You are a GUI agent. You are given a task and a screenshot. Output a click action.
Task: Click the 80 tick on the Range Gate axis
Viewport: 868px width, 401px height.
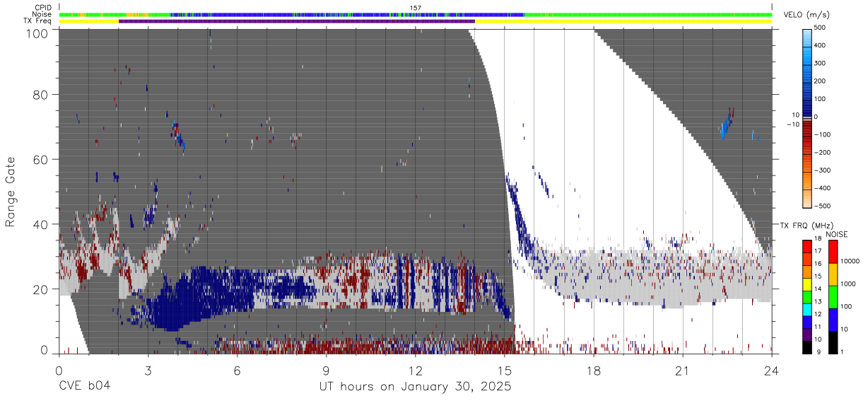(x=41, y=94)
